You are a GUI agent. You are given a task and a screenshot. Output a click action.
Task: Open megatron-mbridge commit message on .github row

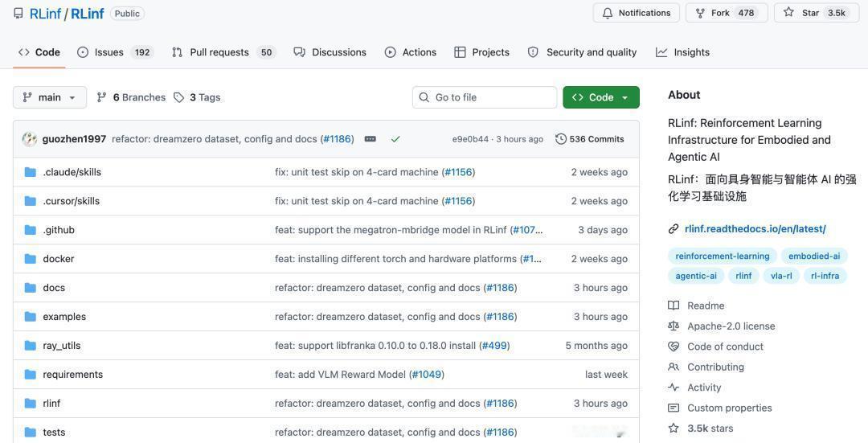(x=391, y=230)
